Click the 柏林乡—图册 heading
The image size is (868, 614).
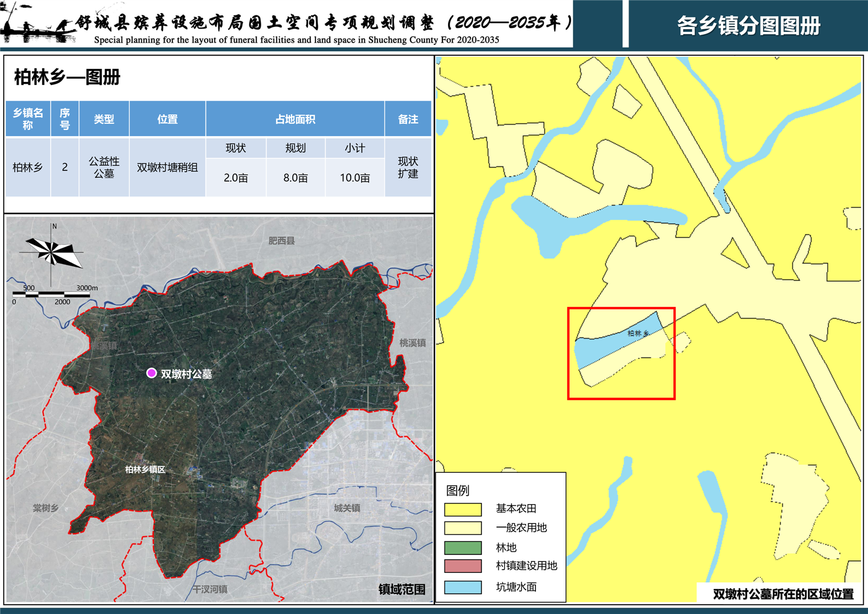(67, 77)
